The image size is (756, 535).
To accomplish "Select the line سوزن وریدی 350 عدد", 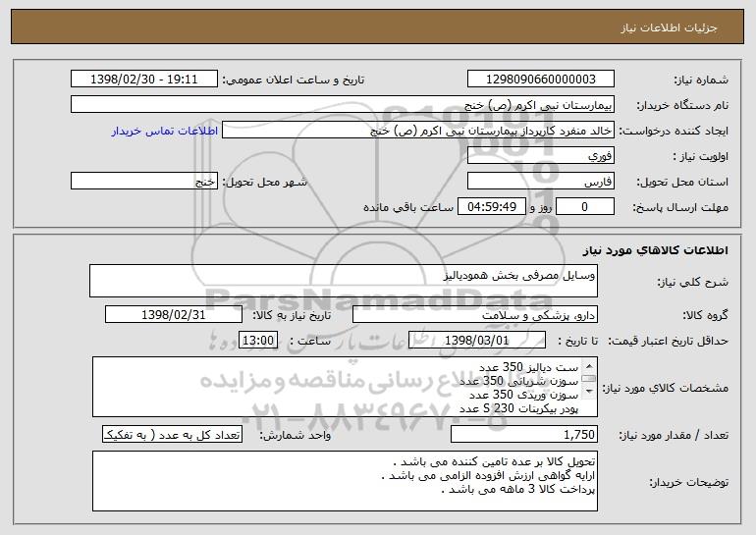I will click(523, 395).
